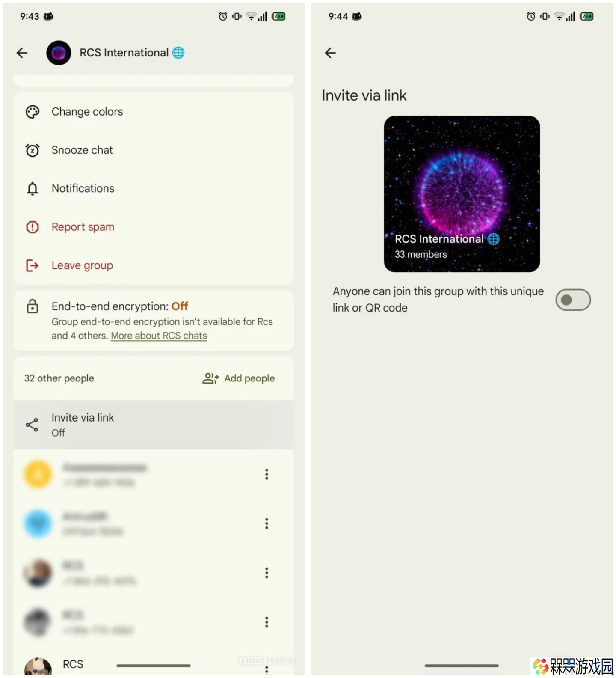Tap Add people button
This screenshot has height=678, width=616.
tap(239, 378)
